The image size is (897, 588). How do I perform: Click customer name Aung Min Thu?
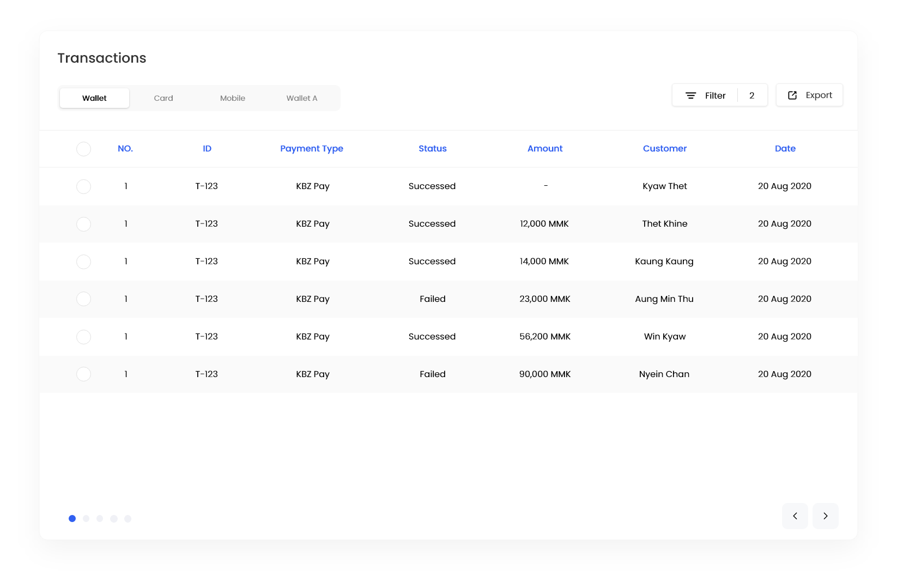click(664, 299)
